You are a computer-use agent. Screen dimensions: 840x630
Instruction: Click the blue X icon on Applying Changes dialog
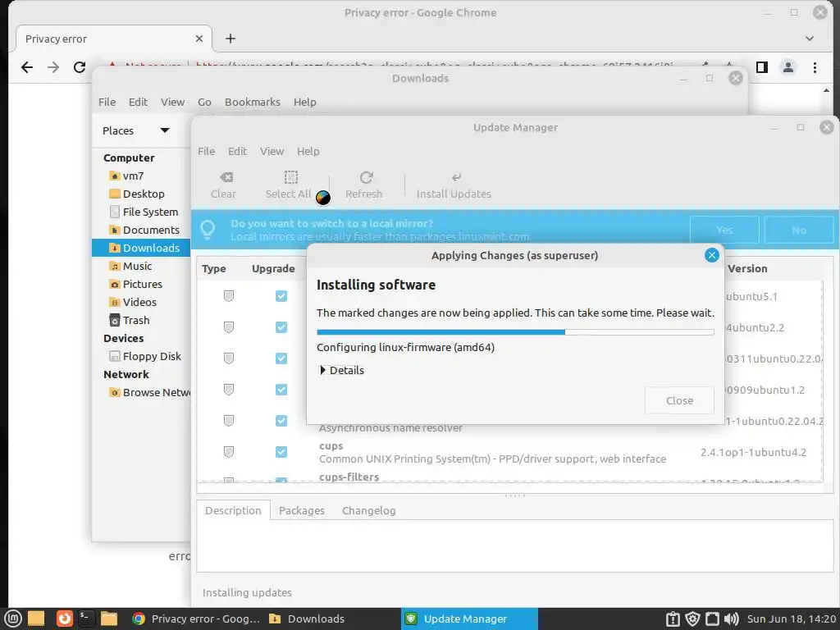pos(711,256)
